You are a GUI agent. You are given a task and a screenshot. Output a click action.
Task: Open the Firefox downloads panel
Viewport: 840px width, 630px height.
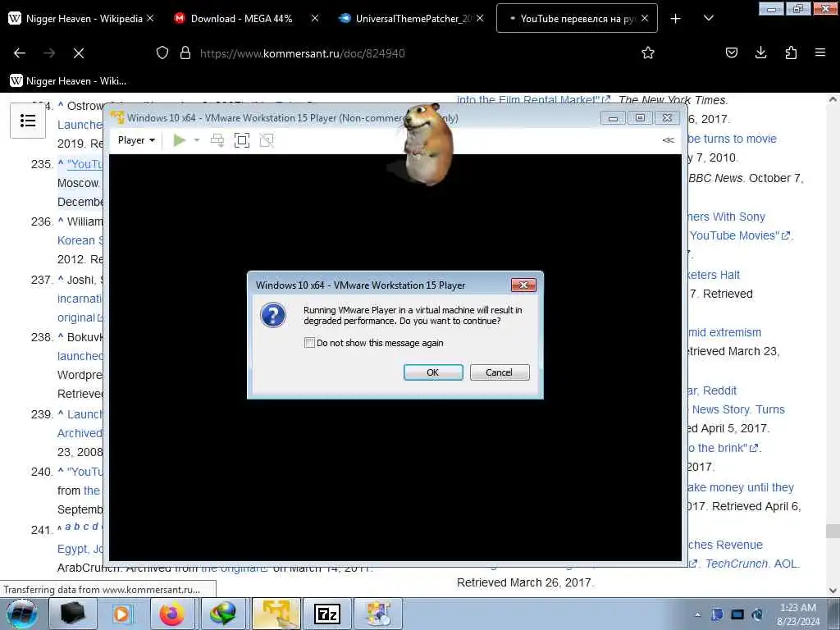[760, 53]
